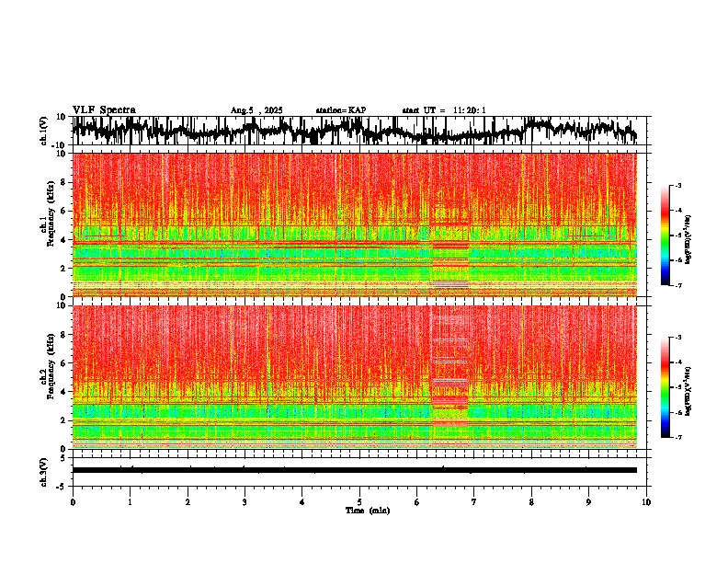Click the ch.1 voltage waveform trace
This screenshot has width=728, height=563.
click(x=355, y=131)
